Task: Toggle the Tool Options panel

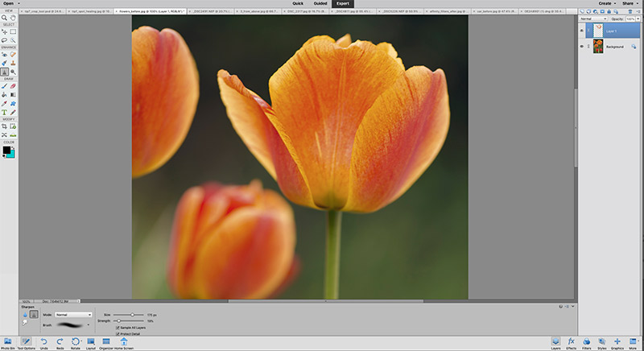Action: tap(26, 343)
